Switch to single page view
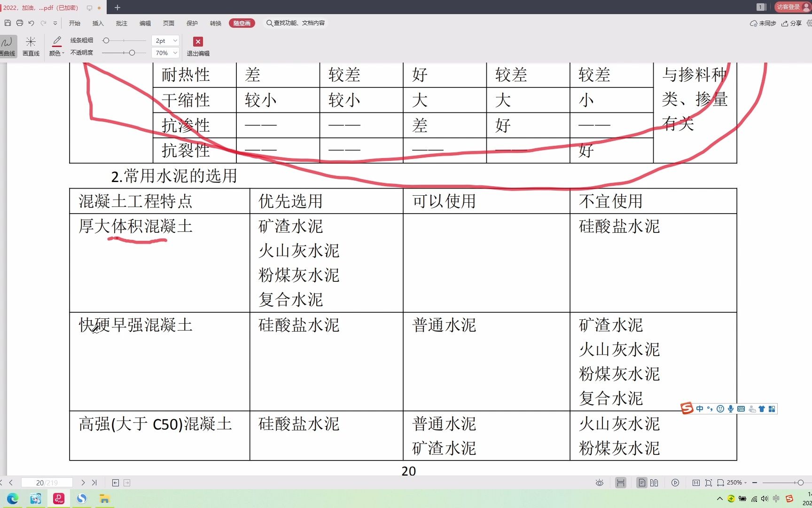The width and height of the screenshot is (812, 508). tap(642, 483)
